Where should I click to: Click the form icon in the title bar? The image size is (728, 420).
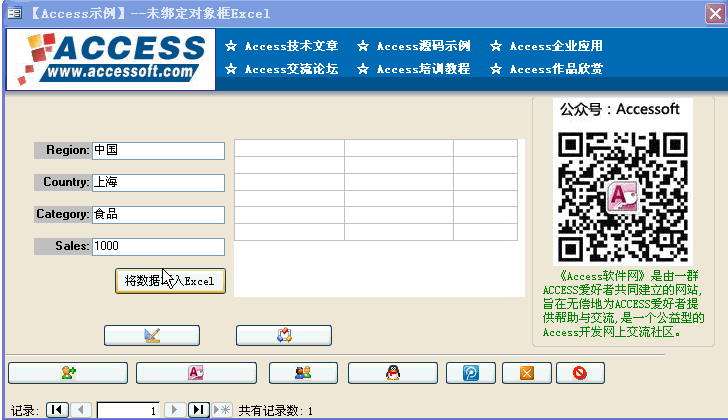[x=14, y=13]
